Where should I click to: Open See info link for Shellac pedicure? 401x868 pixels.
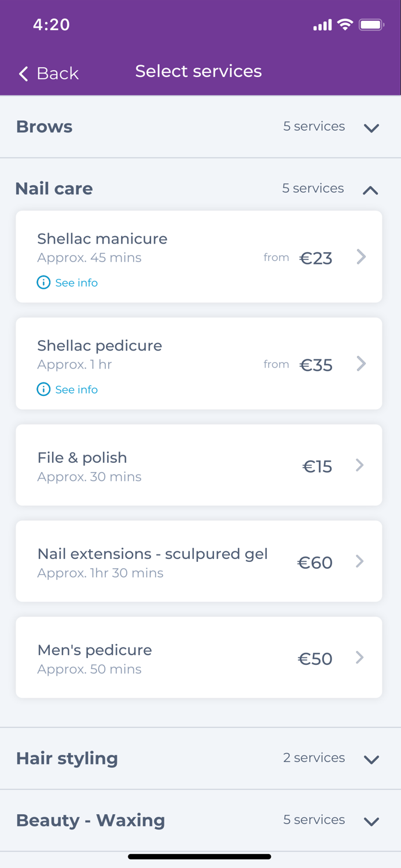point(76,390)
